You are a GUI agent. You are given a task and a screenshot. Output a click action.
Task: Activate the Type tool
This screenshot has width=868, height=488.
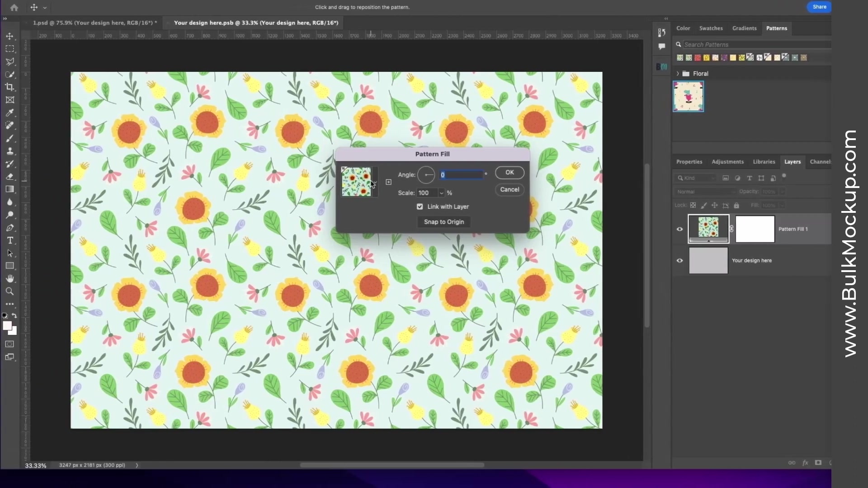pos(10,241)
